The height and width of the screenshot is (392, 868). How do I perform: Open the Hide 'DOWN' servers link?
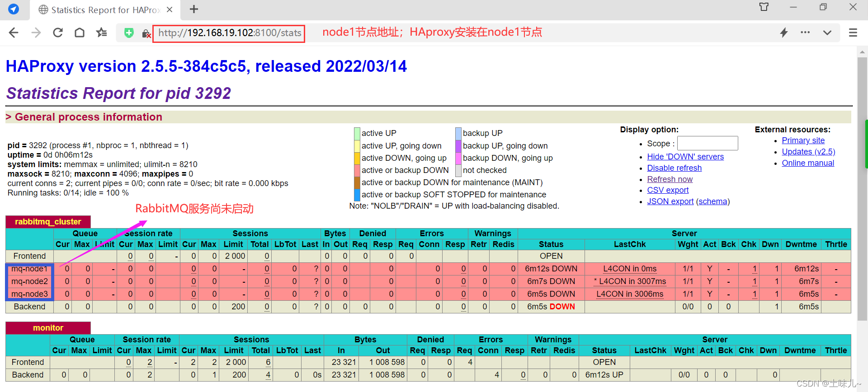pos(685,157)
